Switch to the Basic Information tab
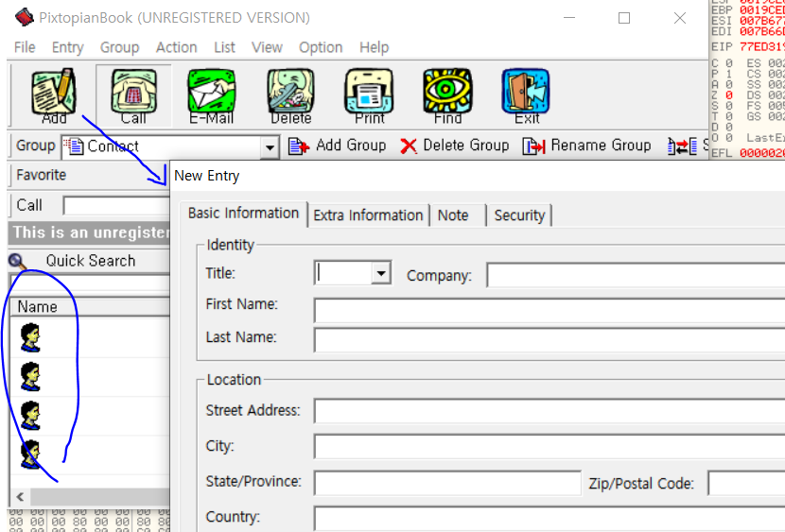Viewport: 785px width, 532px height. point(243,214)
